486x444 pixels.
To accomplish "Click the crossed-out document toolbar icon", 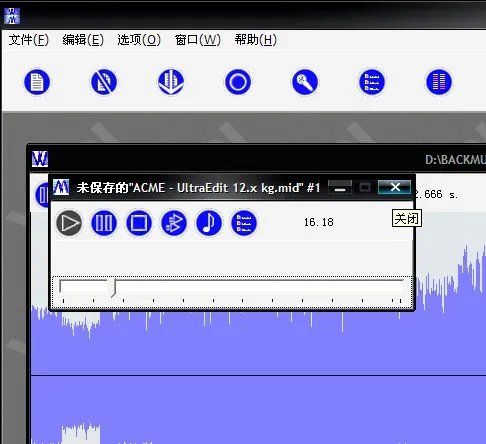I will [104, 82].
